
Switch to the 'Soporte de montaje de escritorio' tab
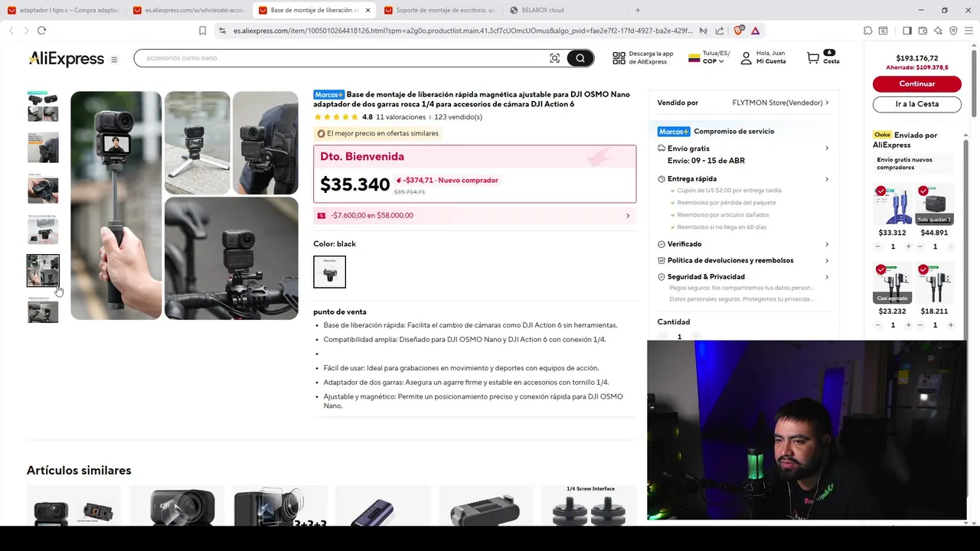(x=440, y=10)
